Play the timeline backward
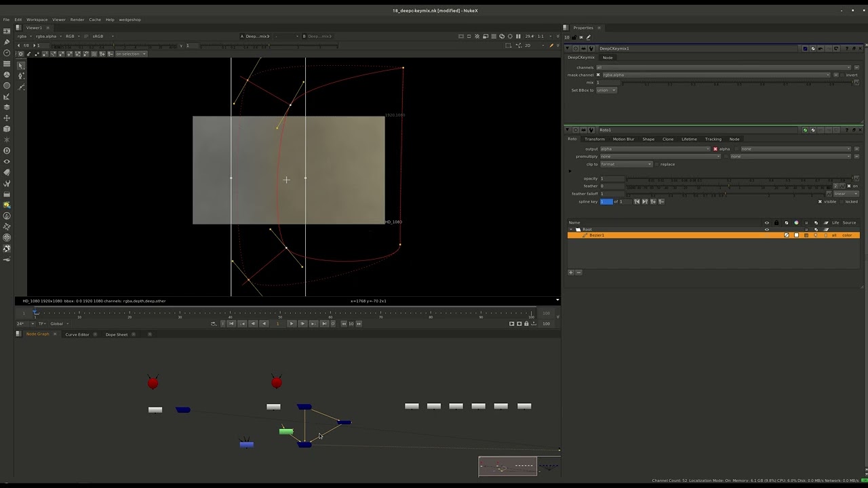The image size is (868, 488). (264, 323)
